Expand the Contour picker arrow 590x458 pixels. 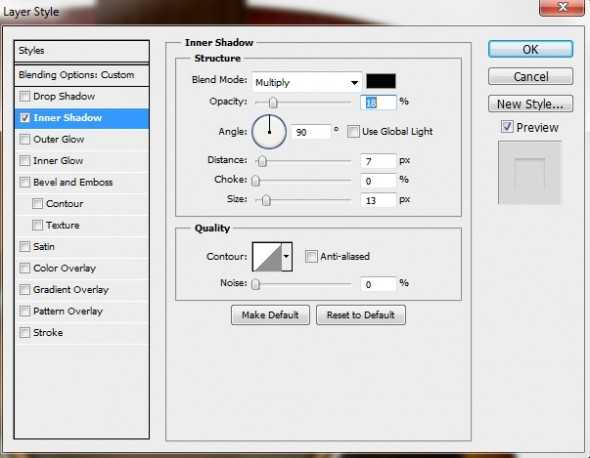pyautogui.click(x=287, y=257)
